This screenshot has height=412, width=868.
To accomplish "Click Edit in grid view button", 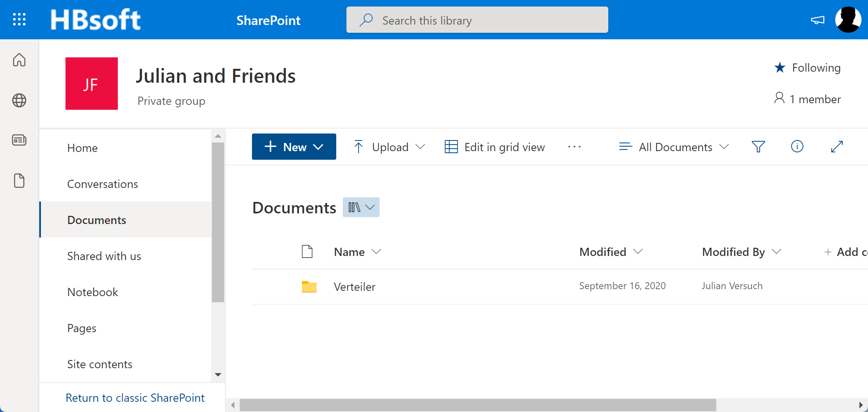I will coord(495,147).
